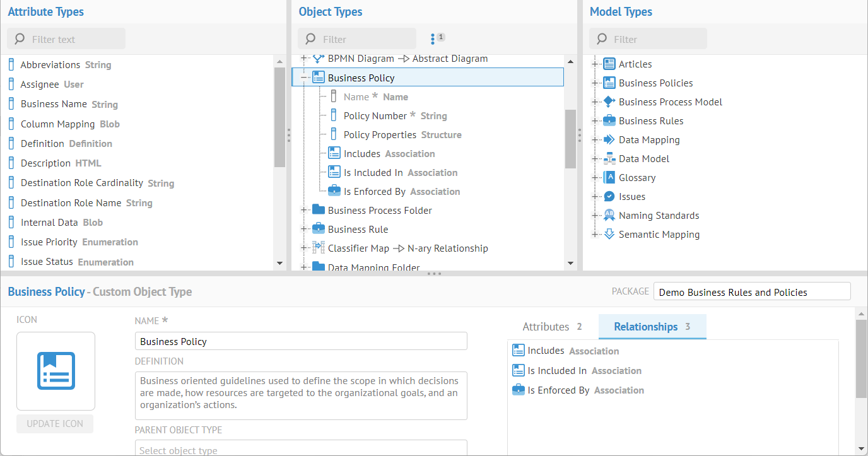Expand the Business Process Folder node

click(303, 210)
